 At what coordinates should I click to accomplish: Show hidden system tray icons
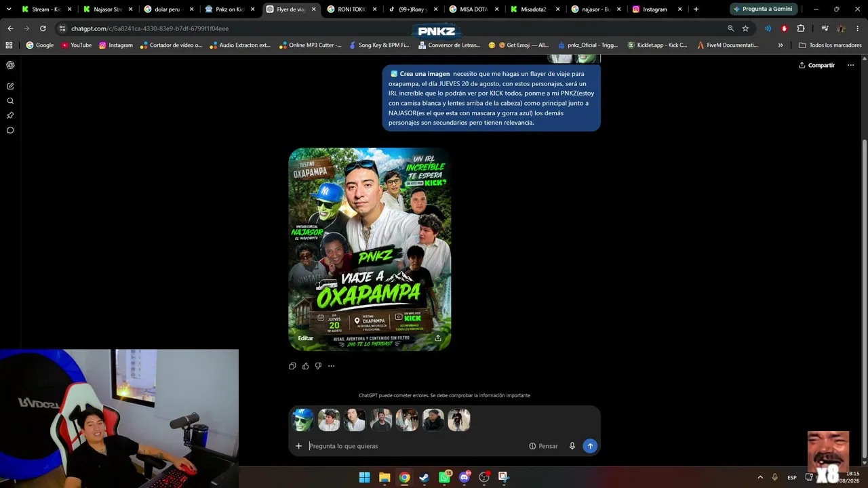point(760,477)
